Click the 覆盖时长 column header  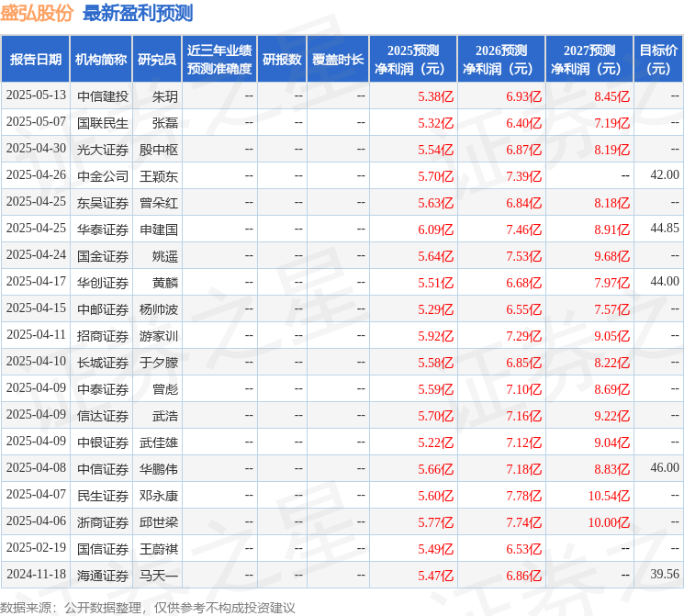pos(338,60)
